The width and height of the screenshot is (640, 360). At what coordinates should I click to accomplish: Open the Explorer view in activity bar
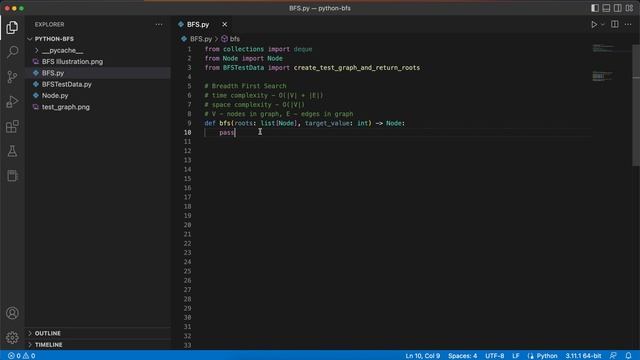coord(12,27)
